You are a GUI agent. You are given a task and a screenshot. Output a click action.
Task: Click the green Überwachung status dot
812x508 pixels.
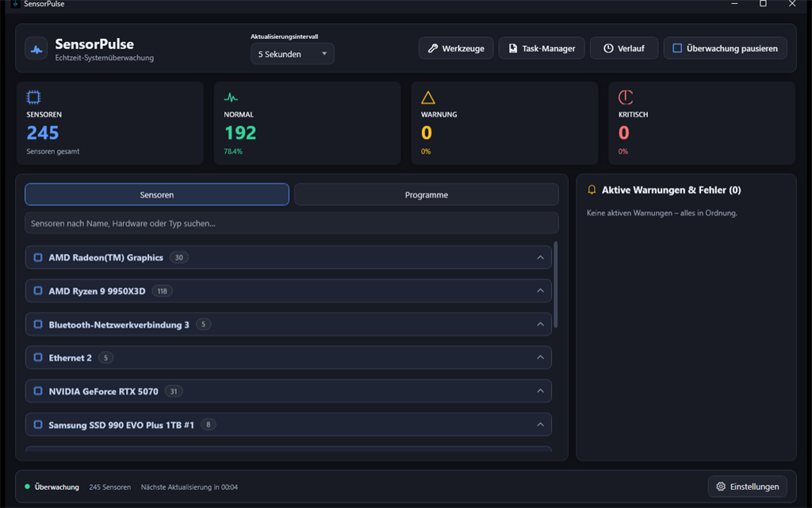pyautogui.click(x=27, y=487)
